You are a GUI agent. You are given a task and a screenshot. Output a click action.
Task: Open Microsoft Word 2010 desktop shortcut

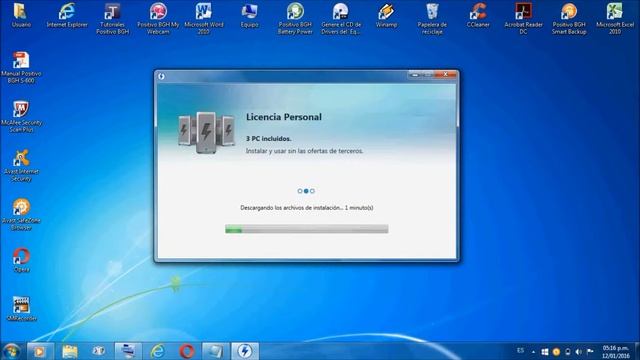(x=204, y=18)
